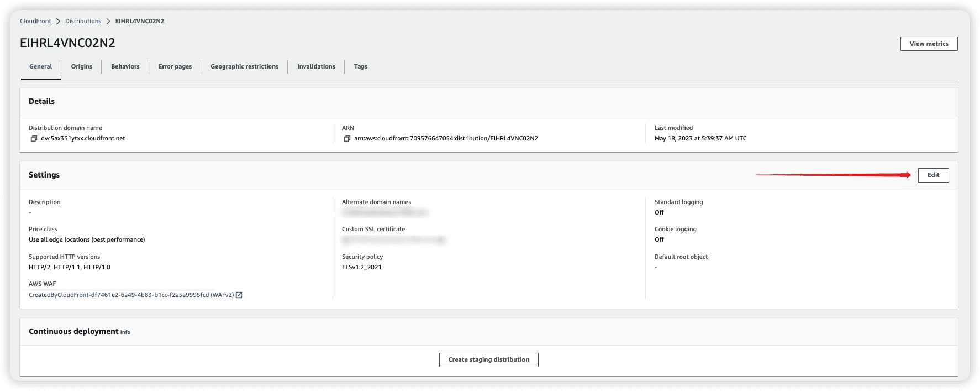The width and height of the screenshot is (980, 391).
Task: Click the Last modified date value
Action: pyautogui.click(x=700, y=139)
